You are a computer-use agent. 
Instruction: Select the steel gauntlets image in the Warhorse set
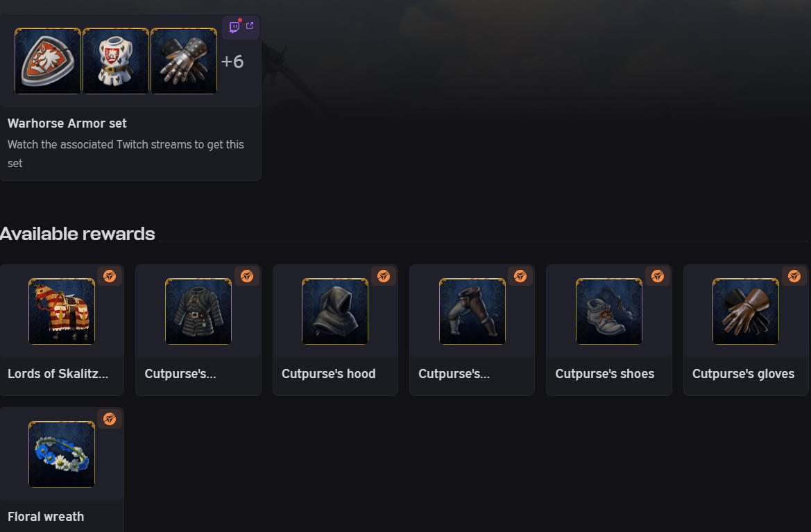click(x=184, y=61)
